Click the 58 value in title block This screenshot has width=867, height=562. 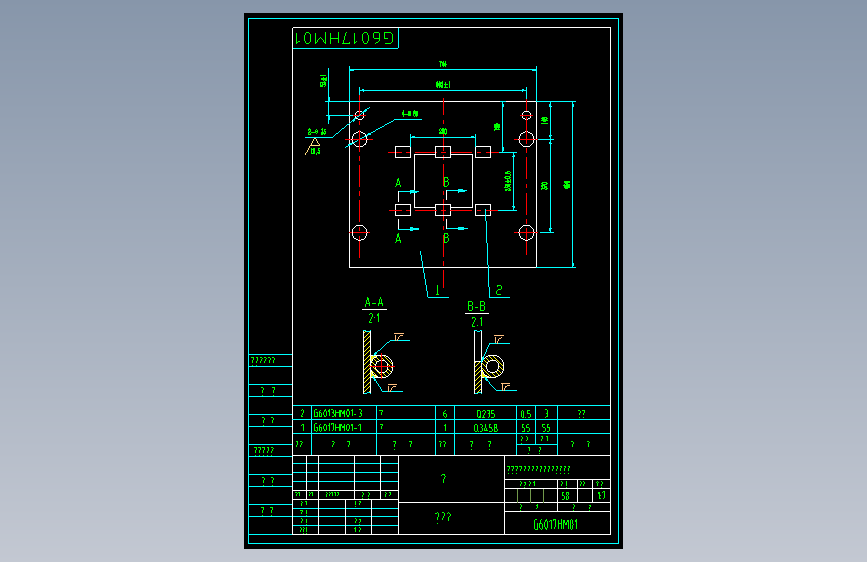coord(565,496)
